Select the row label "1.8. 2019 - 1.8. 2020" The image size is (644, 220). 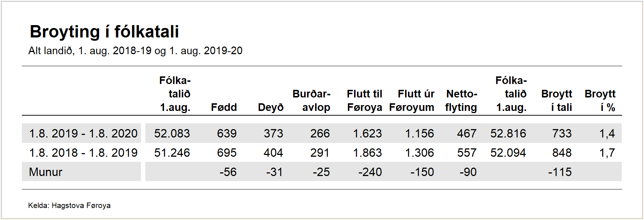83,133
